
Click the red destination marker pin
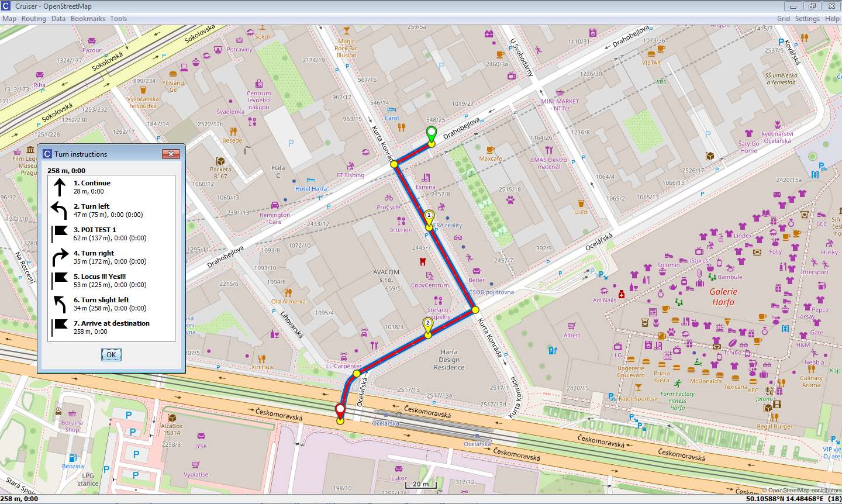coord(340,410)
